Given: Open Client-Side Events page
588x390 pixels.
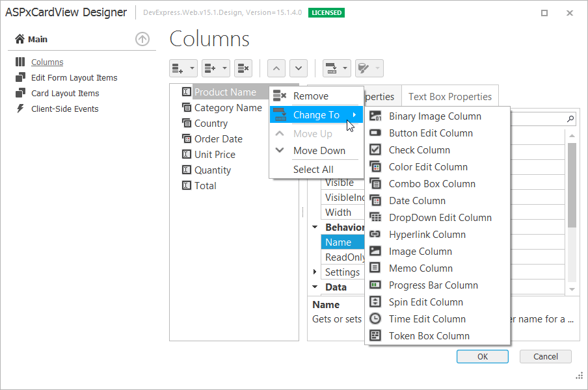Looking at the screenshot, I should 65,109.
